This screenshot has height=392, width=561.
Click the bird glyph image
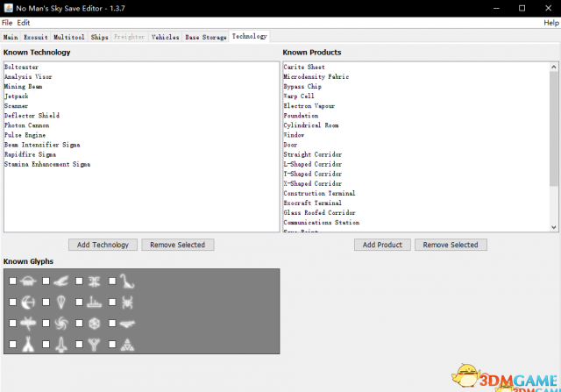(x=61, y=282)
